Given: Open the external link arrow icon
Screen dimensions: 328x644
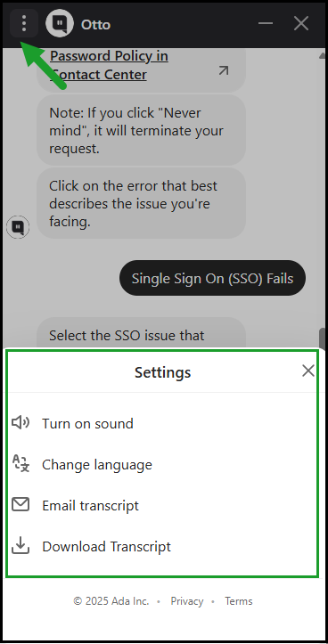Looking at the screenshot, I should point(223,70).
